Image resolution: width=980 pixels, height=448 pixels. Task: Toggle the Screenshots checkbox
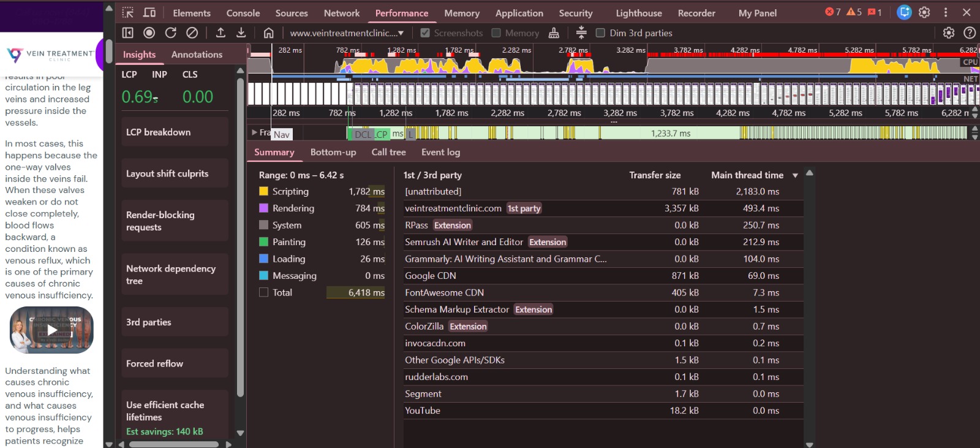coord(425,33)
